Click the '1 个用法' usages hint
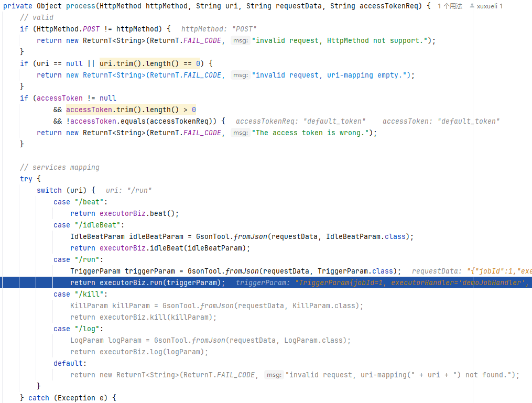532x403 pixels. (450, 6)
